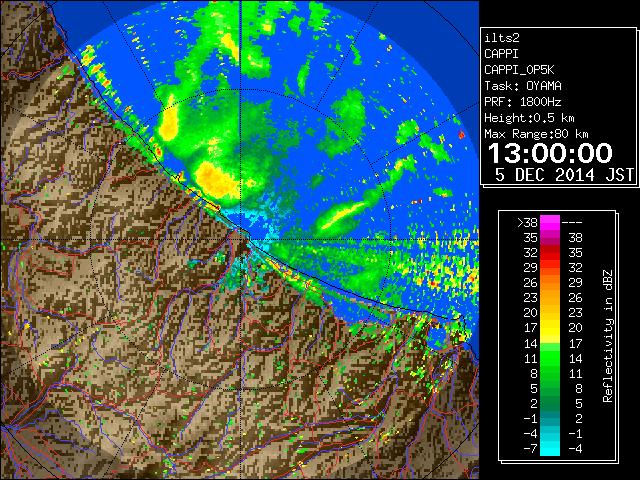Click the 'Max Range:80 km' text
The image size is (640, 480).
pos(536,134)
